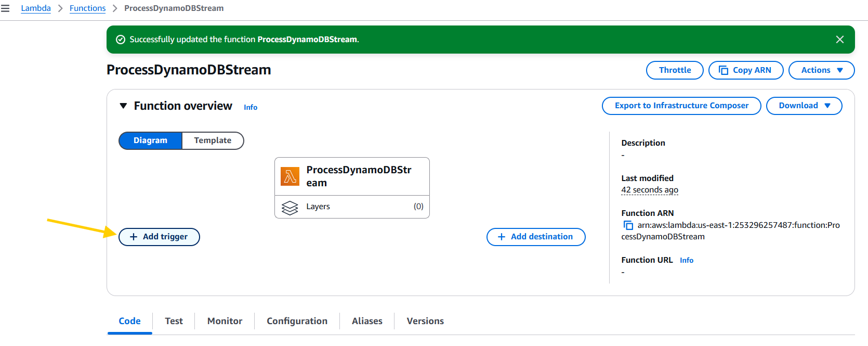Click the orange Lambda function icon

point(290,176)
